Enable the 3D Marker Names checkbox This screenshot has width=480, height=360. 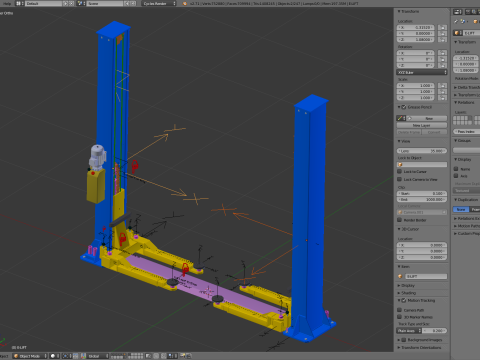pos(400,317)
